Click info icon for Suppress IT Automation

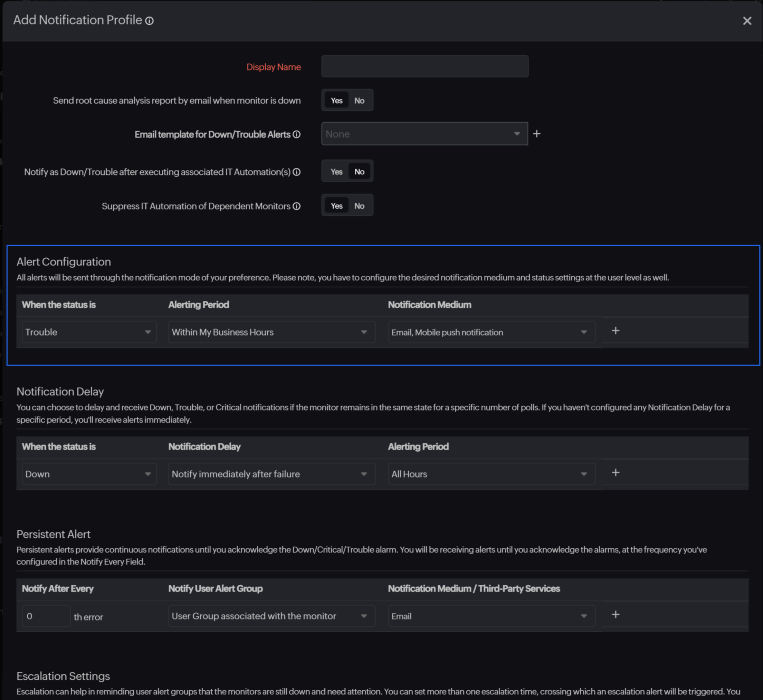click(297, 206)
